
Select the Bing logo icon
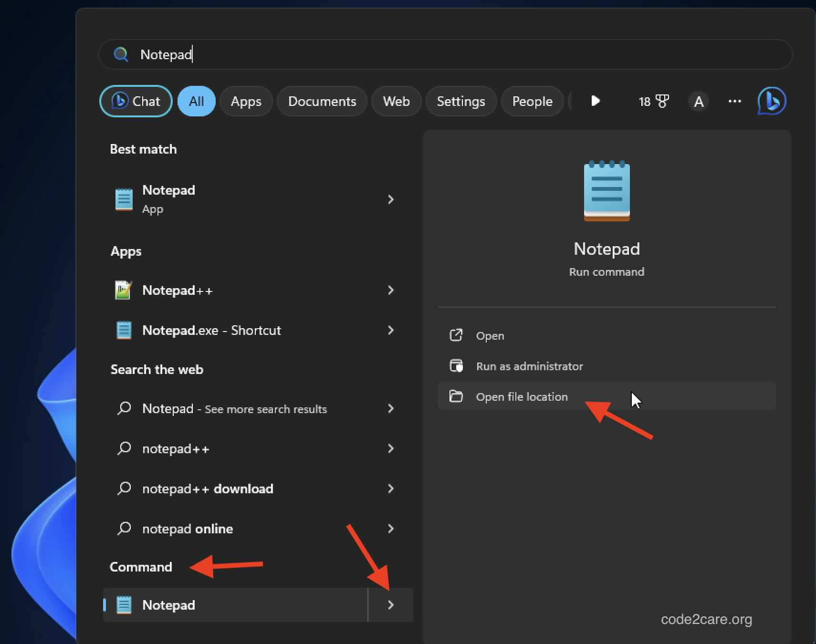pos(772,101)
